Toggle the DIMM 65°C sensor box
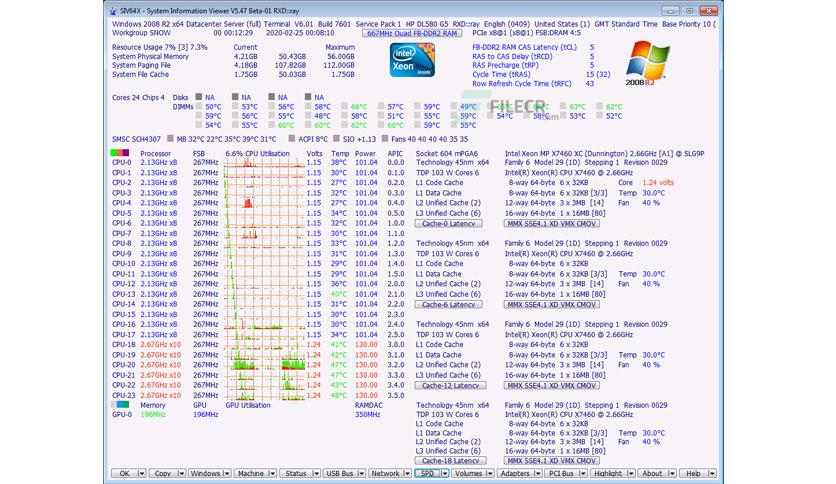This screenshot has height=484, width=836. pyautogui.click(x=491, y=107)
